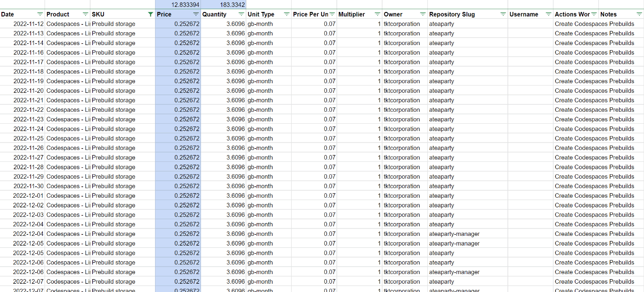Select Codespaces product cell in 2022-11-25 row
This screenshot has width=644, height=292.
click(x=68, y=138)
